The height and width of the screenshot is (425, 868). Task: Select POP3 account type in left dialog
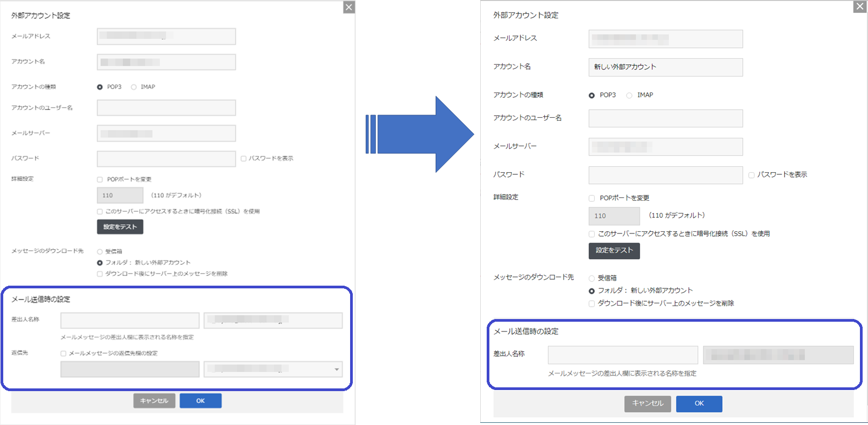coord(100,87)
